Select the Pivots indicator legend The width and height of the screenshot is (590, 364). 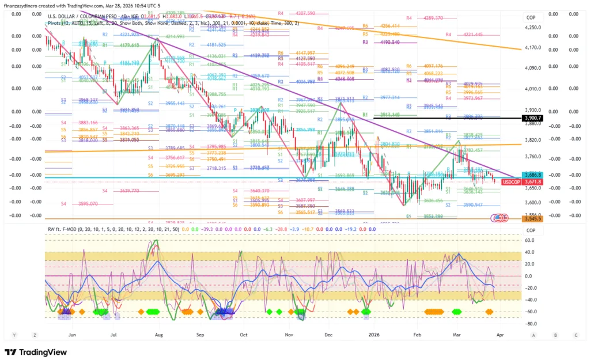click(56, 23)
